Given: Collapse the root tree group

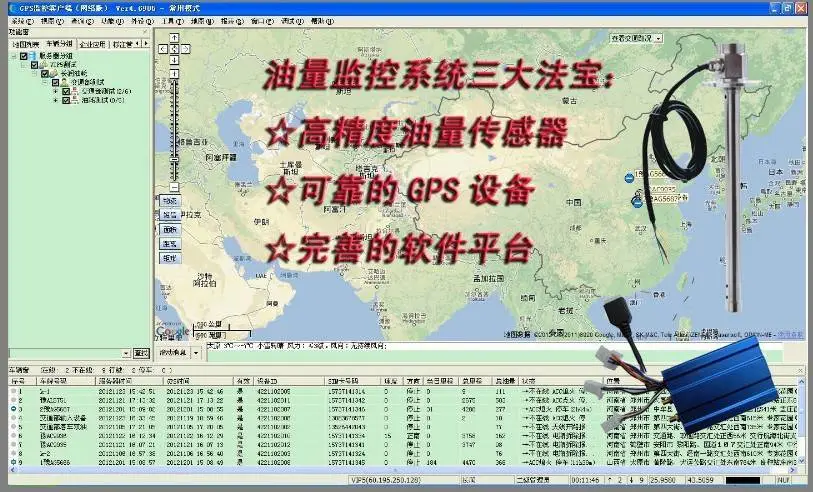Looking at the screenshot, I should pos(15,55).
